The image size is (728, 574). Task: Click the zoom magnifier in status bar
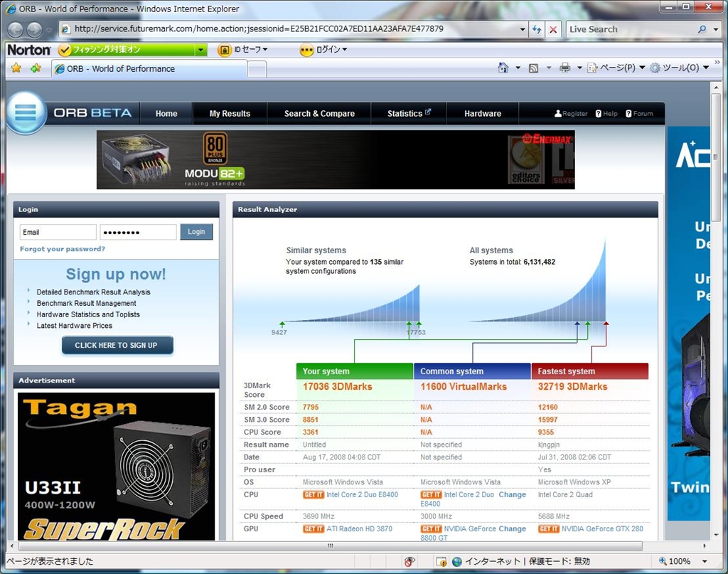pyautogui.click(x=663, y=561)
